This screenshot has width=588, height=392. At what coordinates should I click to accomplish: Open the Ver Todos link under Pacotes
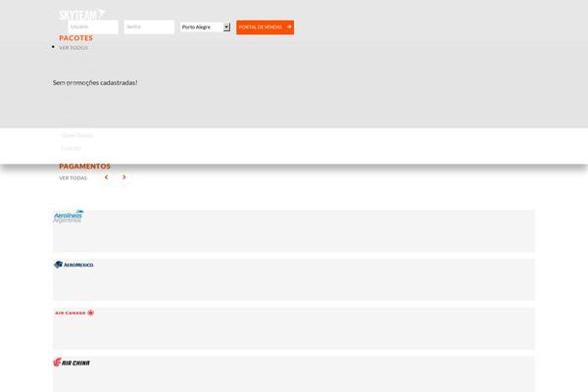(x=73, y=48)
